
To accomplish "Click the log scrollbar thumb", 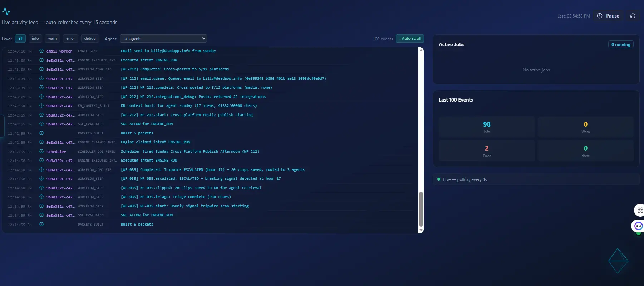I will [421, 209].
